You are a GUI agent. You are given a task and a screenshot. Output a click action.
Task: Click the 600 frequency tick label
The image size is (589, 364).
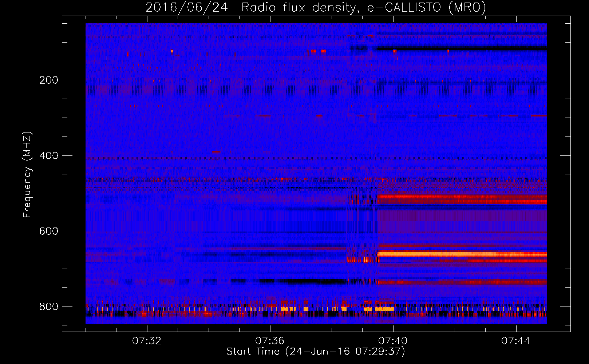48,232
